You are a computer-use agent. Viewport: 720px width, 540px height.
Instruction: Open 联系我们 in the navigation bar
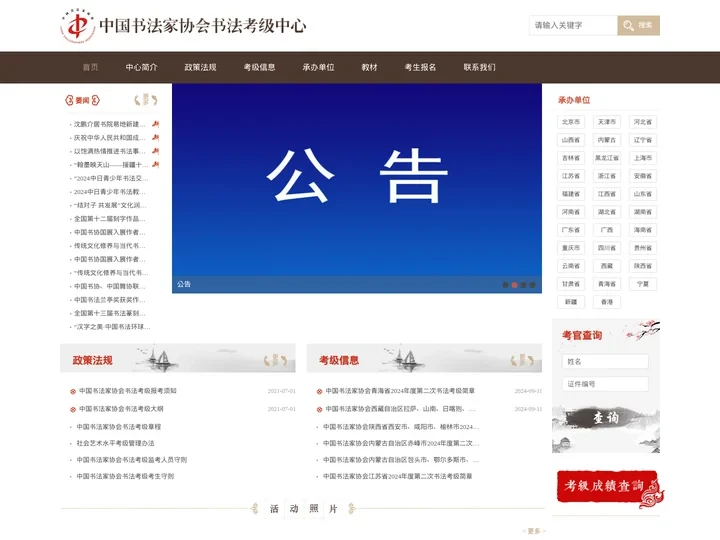click(479, 68)
